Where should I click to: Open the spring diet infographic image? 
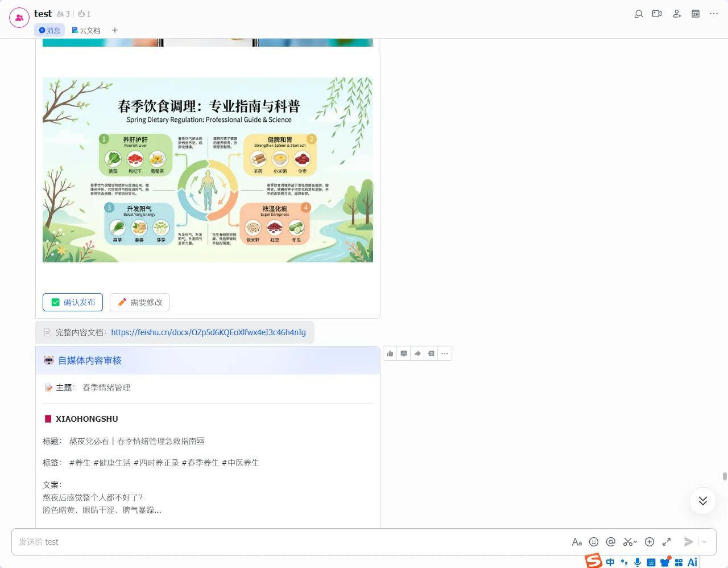[208, 170]
